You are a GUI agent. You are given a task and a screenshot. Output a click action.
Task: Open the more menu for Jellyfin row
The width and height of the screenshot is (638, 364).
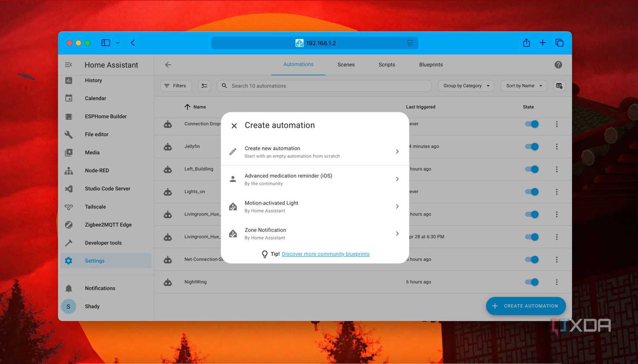[x=557, y=147]
